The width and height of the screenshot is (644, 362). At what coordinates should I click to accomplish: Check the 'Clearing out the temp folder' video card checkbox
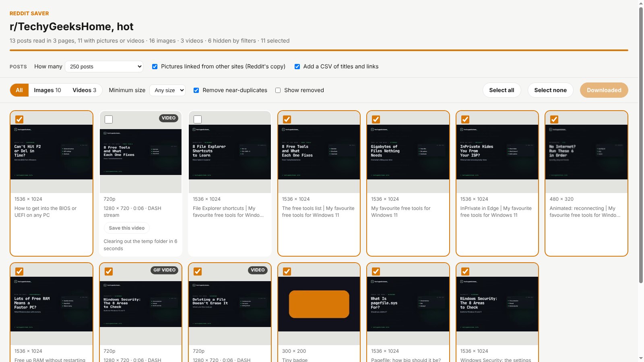click(x=109, y=119)
